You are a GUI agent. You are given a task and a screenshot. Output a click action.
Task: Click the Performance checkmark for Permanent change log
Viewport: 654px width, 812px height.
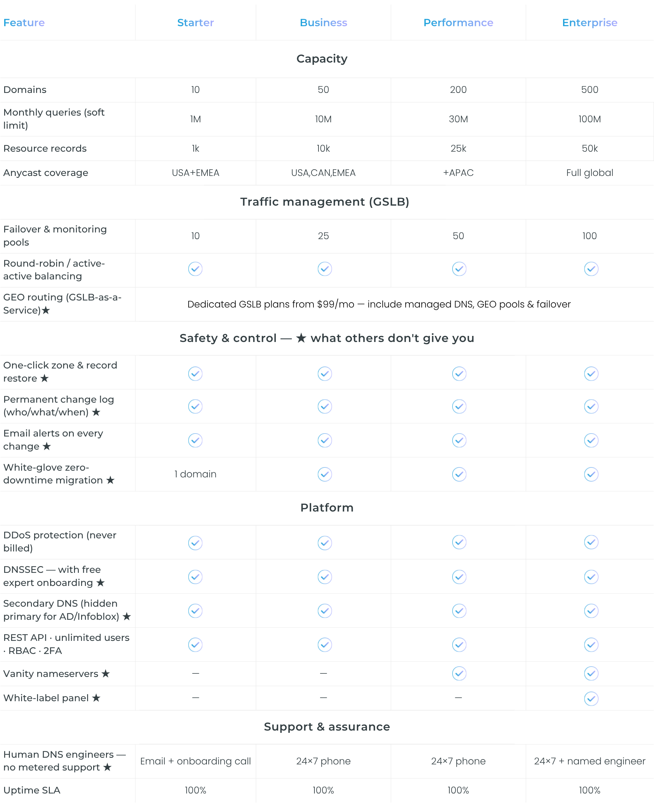(459, 406)
